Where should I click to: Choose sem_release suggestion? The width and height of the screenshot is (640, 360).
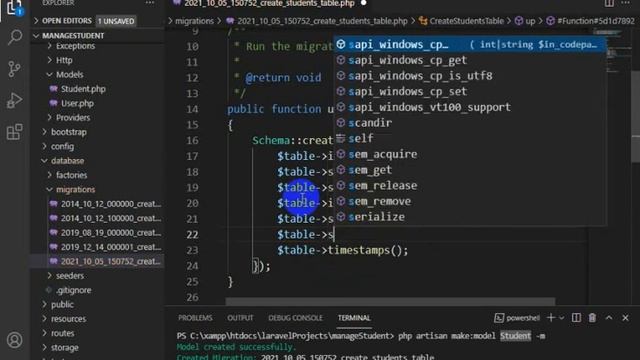tap(470, 185)
